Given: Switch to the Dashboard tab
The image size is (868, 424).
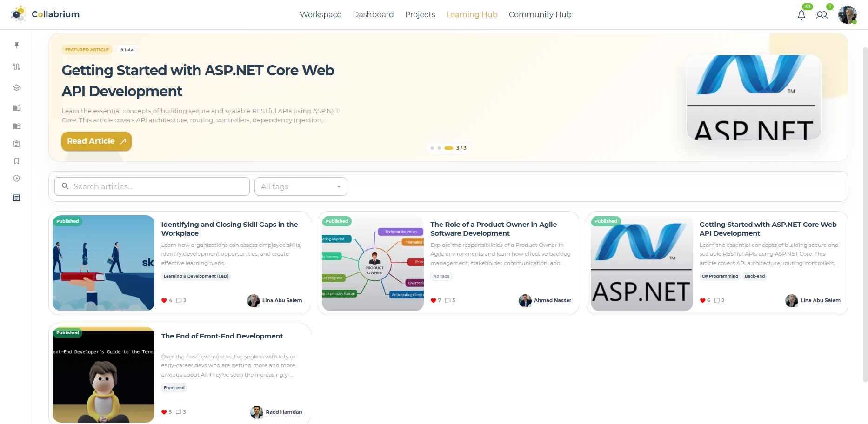Looking at the screenshot, I should (373, 14).
